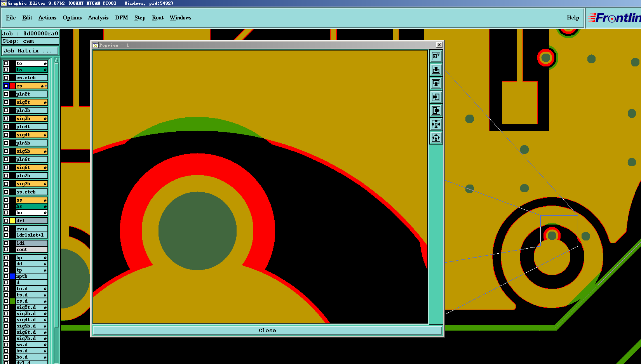Click small grid marker on cs layer
641x364 pixels.
[46, 86]
